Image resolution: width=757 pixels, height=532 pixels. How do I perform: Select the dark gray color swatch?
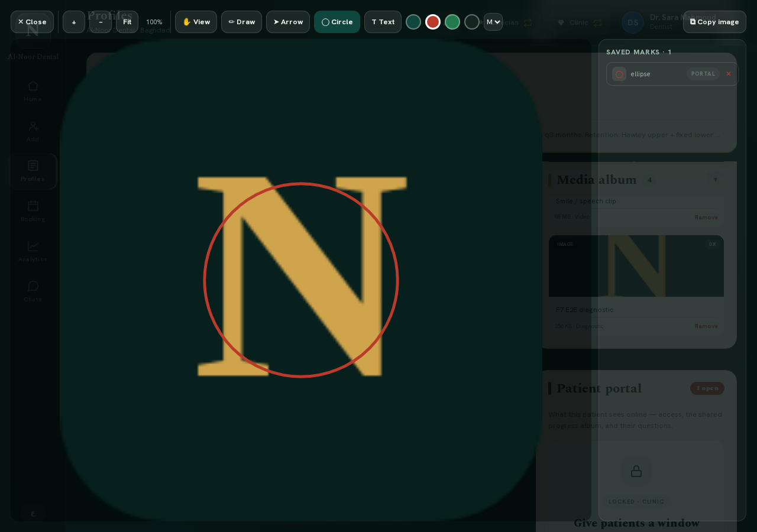[x=472, y=22]
